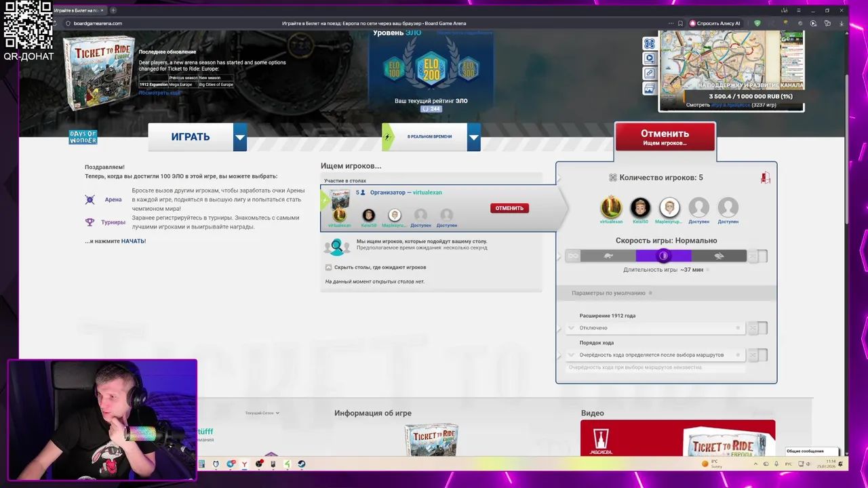Open the real-time mode dropdown arrow
This screenshot has height=488, width=868.
click(x=473, y=137)
